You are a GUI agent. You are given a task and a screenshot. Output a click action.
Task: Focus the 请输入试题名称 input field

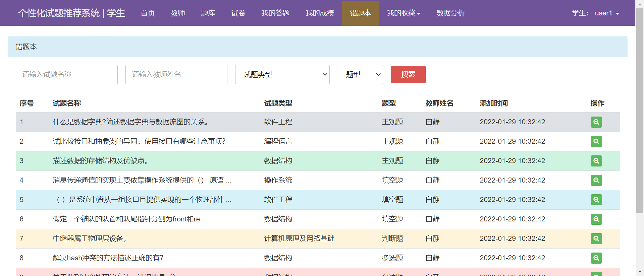tap(67, 74)
